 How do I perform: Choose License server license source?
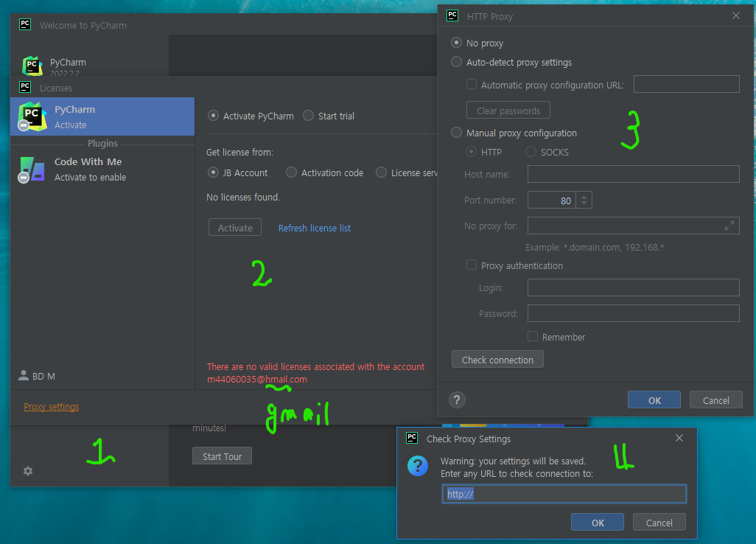point(381,172)
